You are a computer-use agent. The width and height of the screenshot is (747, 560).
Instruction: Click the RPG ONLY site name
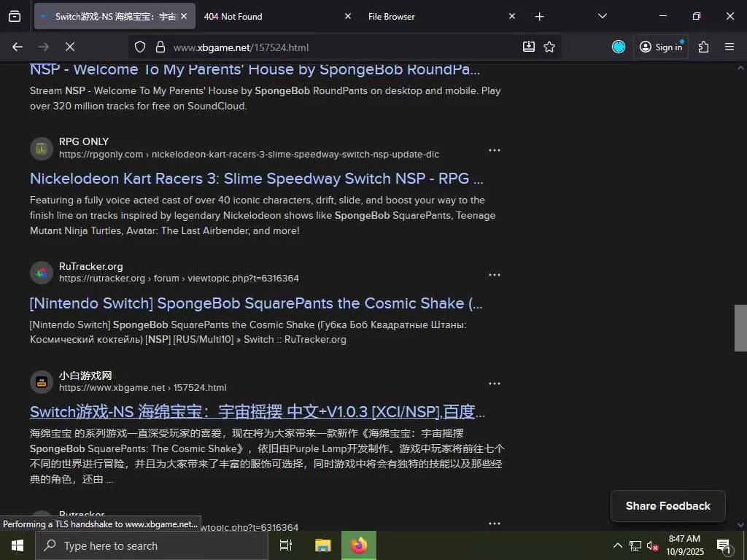(x=84, y=141)
